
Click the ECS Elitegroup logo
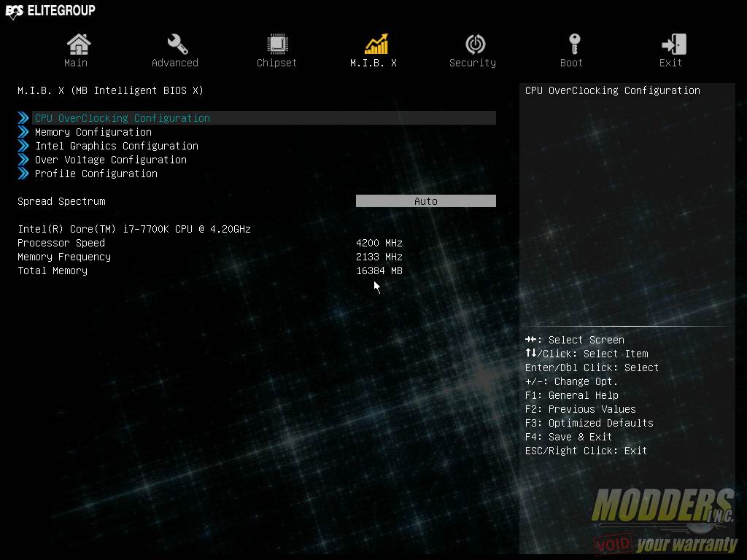pos(50,11)
